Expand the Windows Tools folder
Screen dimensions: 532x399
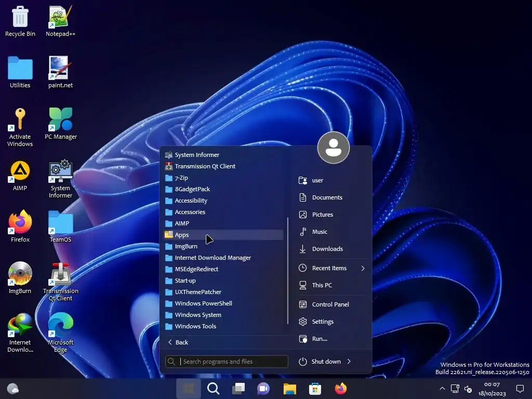tap(223, 326)
